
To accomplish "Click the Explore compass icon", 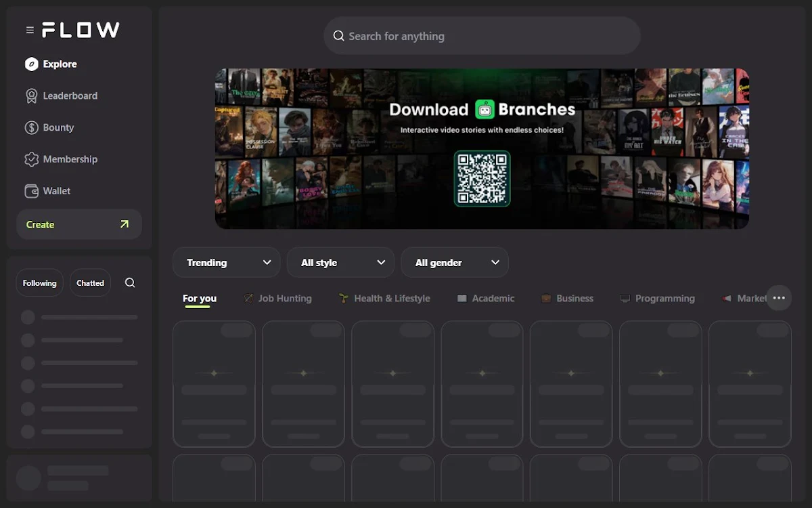I will 31,64.
